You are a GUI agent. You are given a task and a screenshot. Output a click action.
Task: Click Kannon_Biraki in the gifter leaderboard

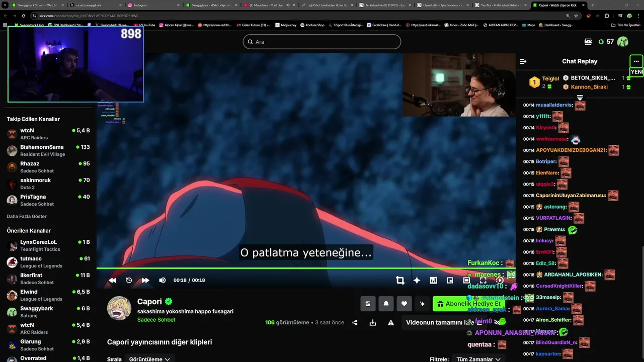pyautogui.click(x=589, y=87)
